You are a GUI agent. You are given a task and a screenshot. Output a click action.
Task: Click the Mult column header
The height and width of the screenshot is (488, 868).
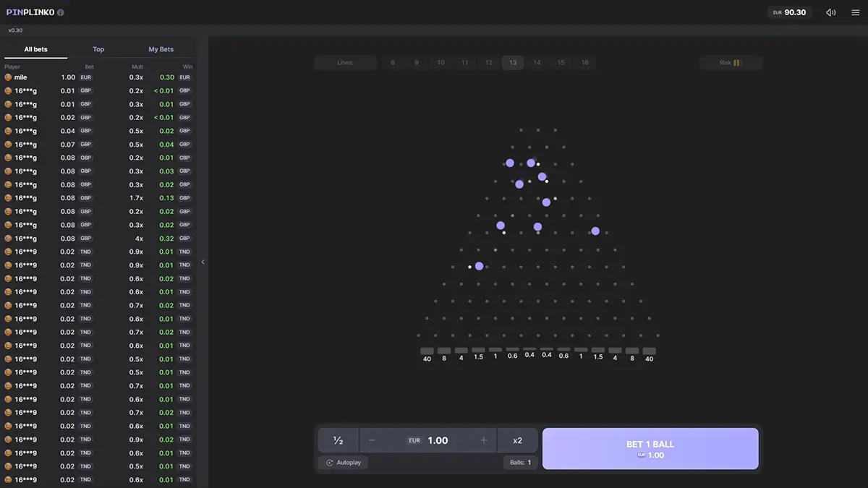tap(137, 67)
